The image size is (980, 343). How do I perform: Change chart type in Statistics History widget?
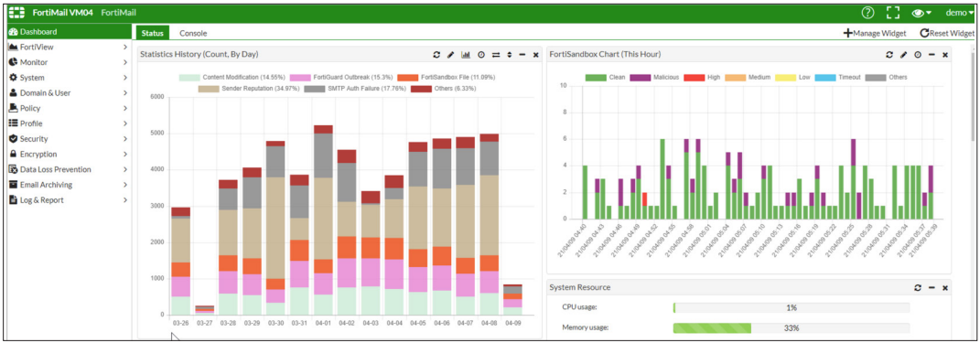[466, 55]
